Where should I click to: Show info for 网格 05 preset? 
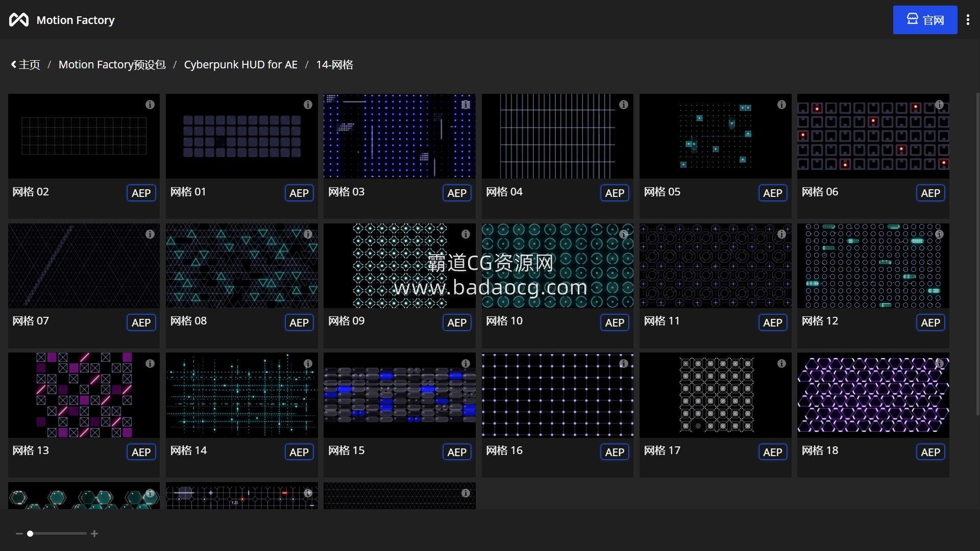pos(781,105)
